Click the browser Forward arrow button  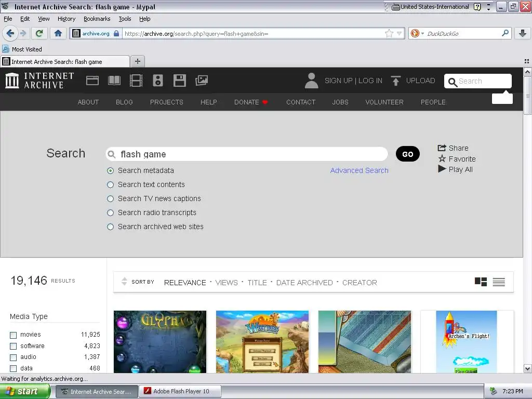[x=23, y=33]
